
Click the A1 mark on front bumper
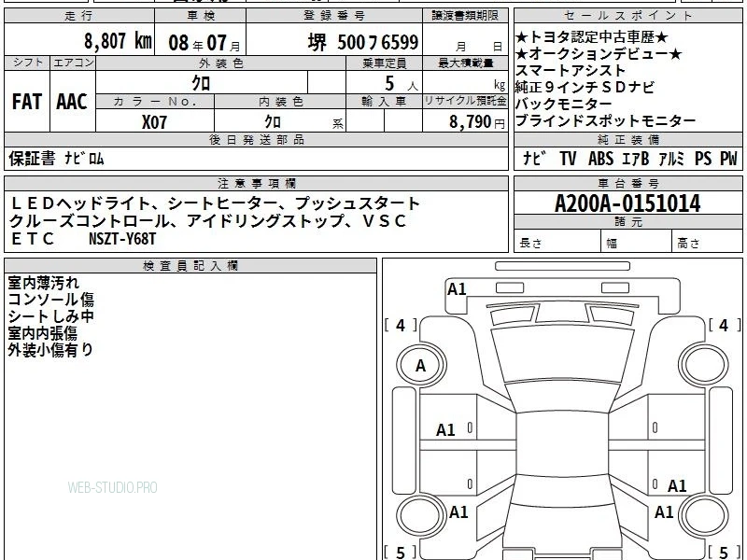point(457,288)
